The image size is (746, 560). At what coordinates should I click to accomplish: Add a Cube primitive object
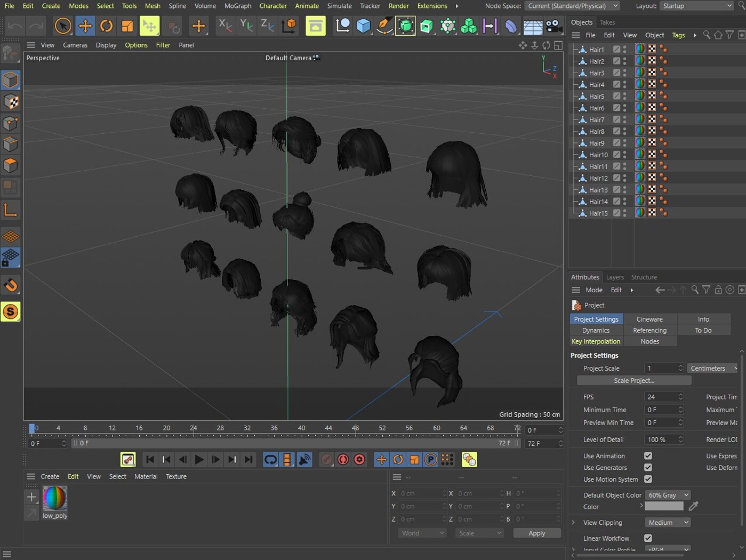pyautogui.click(x=363, y=26)
